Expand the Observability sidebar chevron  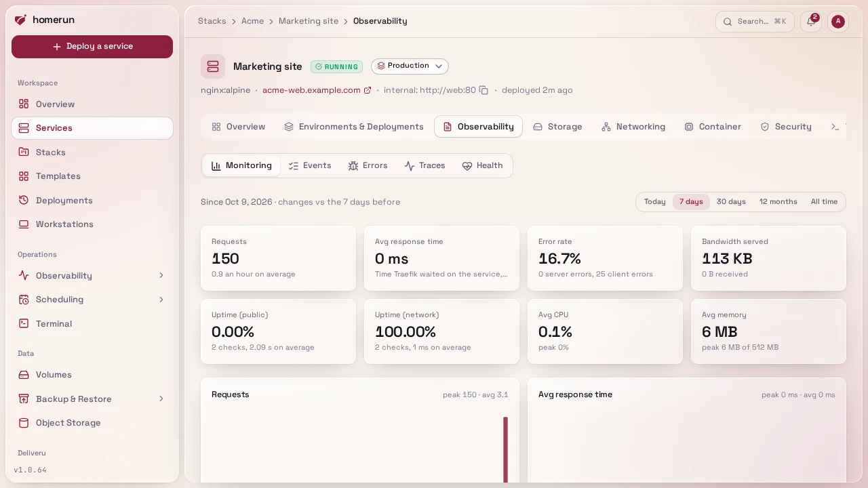pos(161,276)
